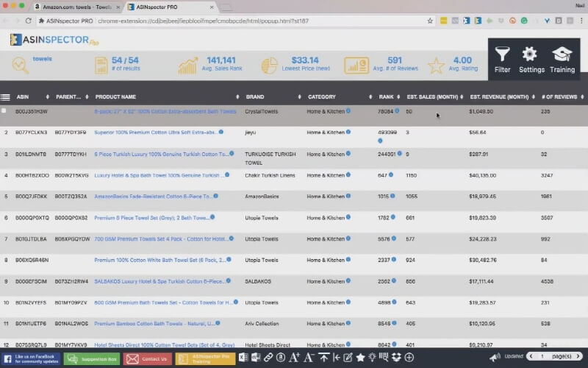This screenshot has width=588, height=368.
Task: Click the circled plus icon in bottom toolbar
Action: pyautogui.click(x=409, y=357)
